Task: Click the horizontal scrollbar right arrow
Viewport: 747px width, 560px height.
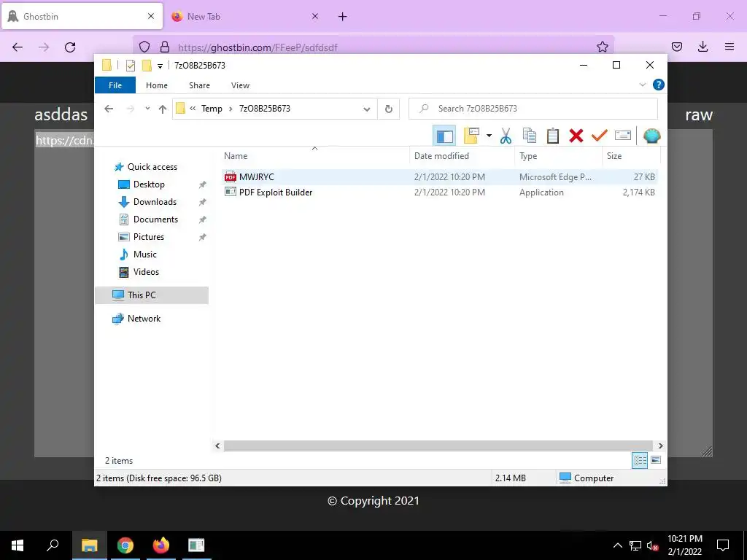Action: tap(660, 446)
